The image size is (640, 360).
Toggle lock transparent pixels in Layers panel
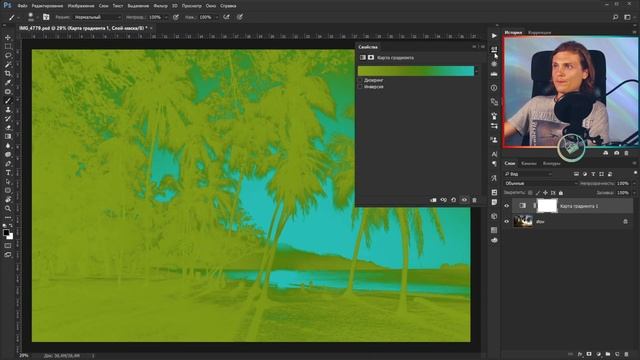point(530,193)
